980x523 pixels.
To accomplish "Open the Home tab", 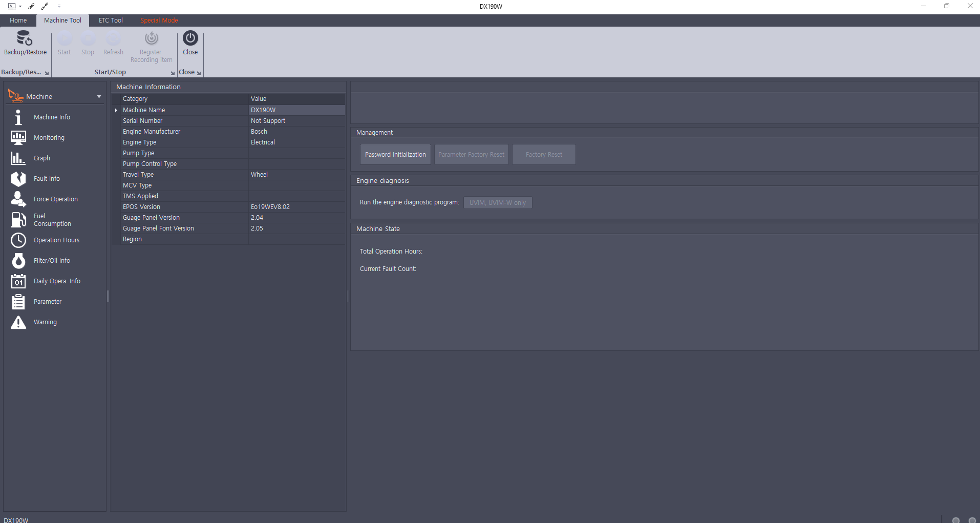I will [18, 20].
